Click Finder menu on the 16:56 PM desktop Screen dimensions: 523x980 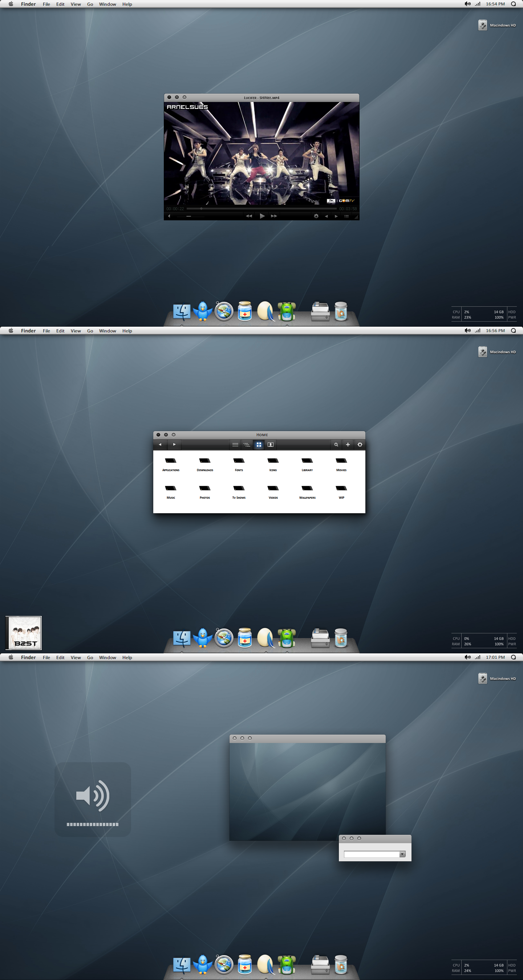coord(28,331)
